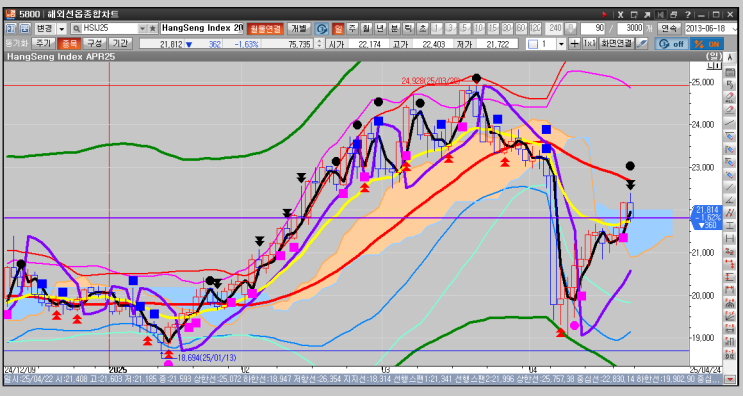Add symbol to favorites with star icon
This screenshot has width=743, height=396.
tap(153, 29)
